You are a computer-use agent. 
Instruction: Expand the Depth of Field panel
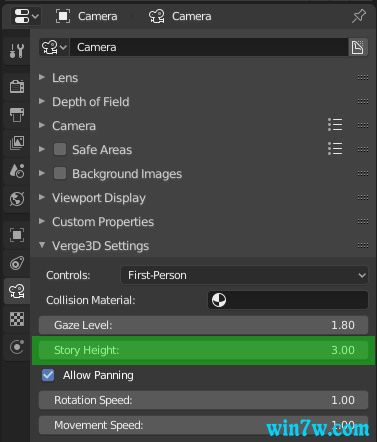42,101
